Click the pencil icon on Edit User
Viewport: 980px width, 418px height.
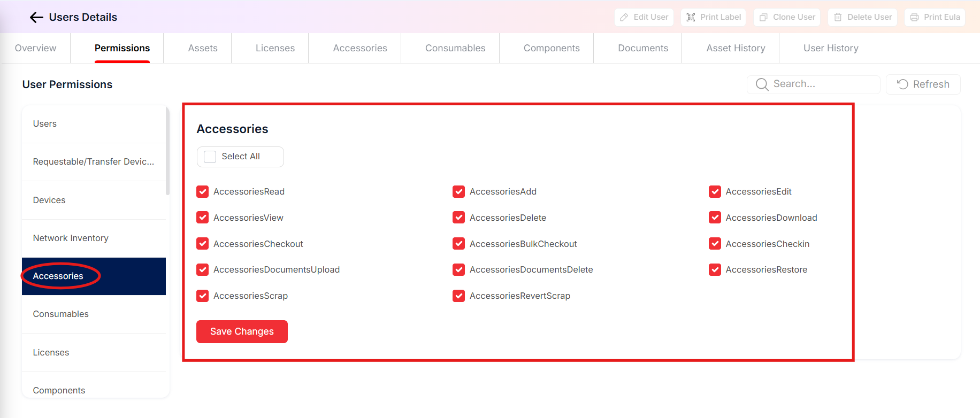(624, 17)
